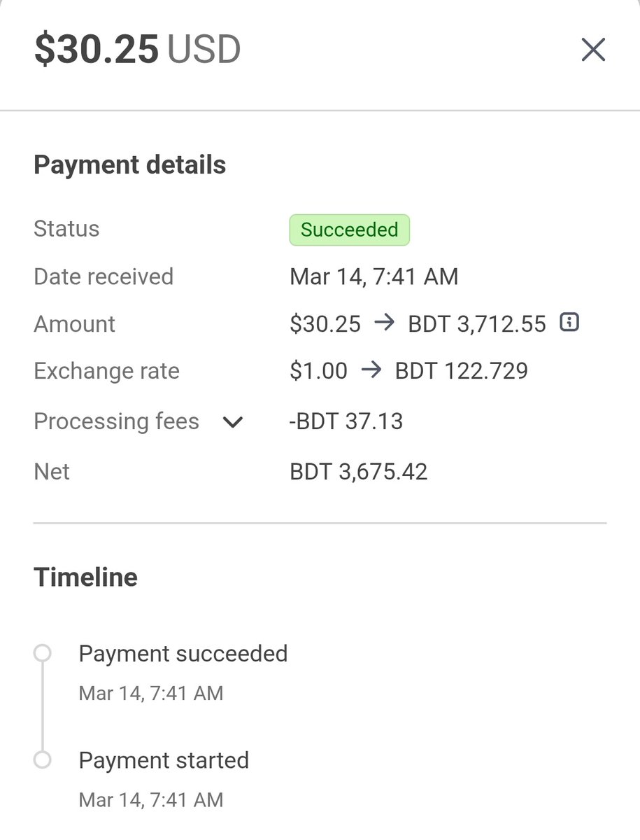Select the Payment started timeline circle marker

[42, 760]
